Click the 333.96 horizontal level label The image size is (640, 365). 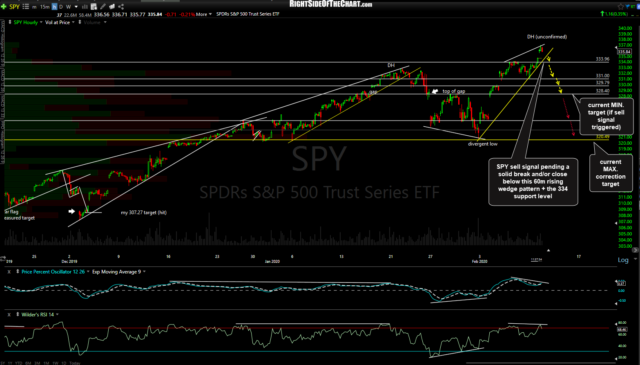click(x=602, y=59)
